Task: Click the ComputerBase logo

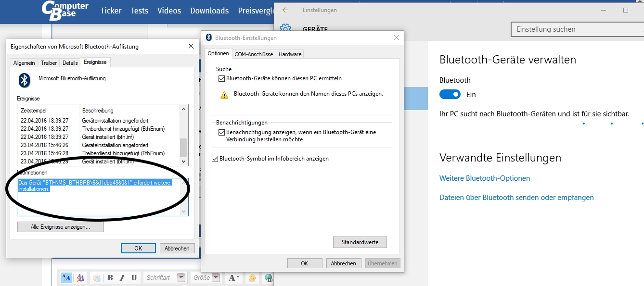Action: point(65,11)
